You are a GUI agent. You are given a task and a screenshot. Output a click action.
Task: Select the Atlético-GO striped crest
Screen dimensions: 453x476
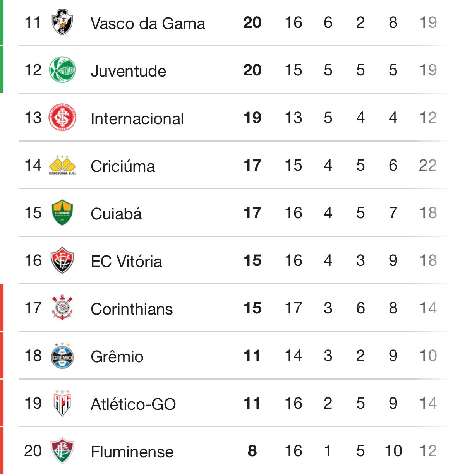[x=62, y=403]
